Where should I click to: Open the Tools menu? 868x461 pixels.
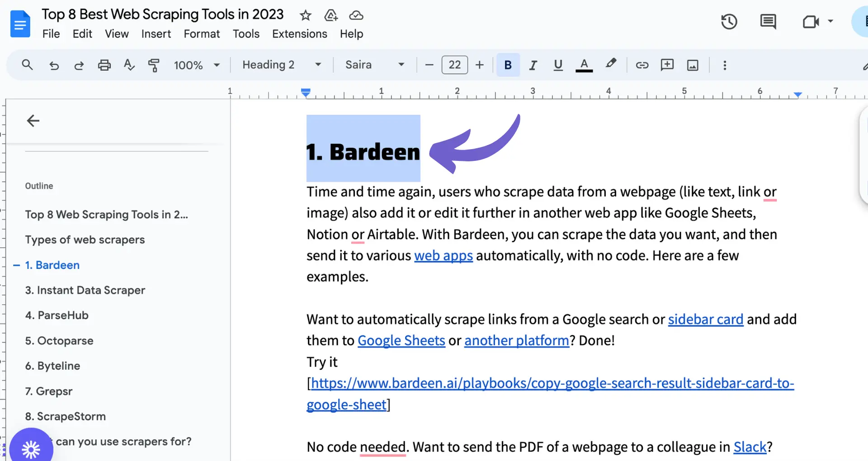point(246,34)
